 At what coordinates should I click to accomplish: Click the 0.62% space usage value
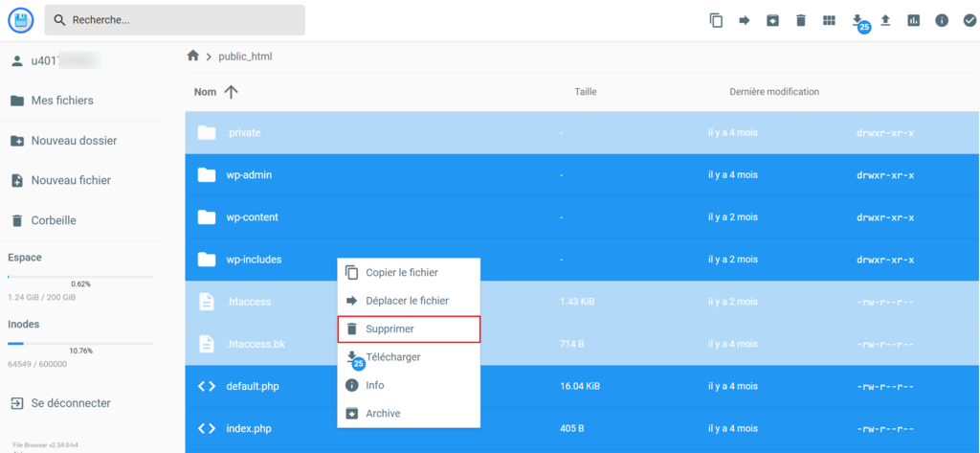pos(80,283)
